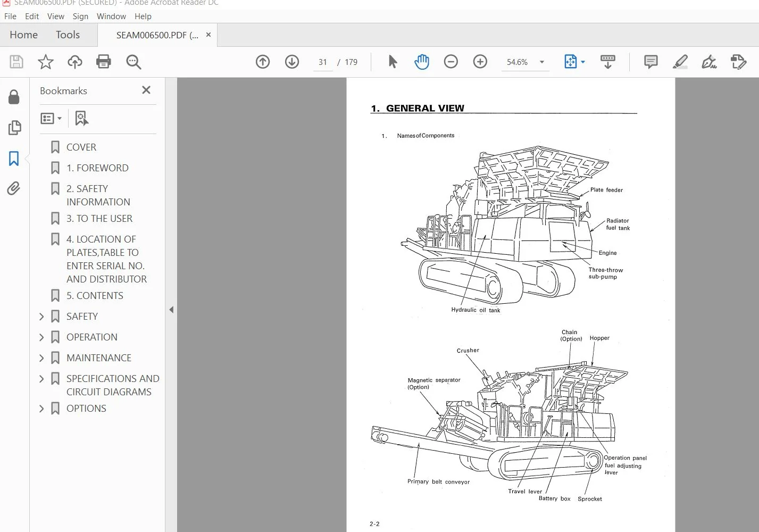
Task: Open the View menu
Action: coord(56,16)
